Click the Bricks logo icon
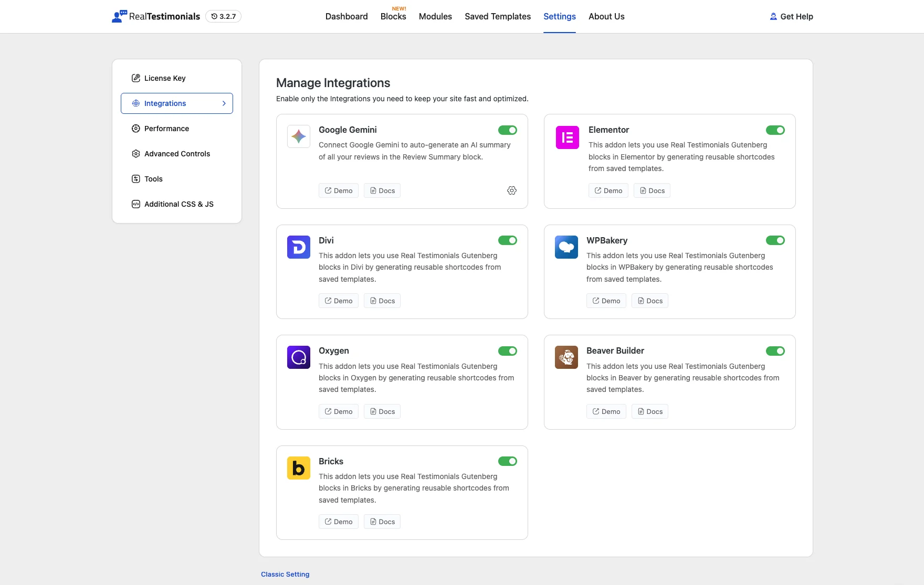Image resolution: width=924 pixels, height=585 pixels. [299, 468]
